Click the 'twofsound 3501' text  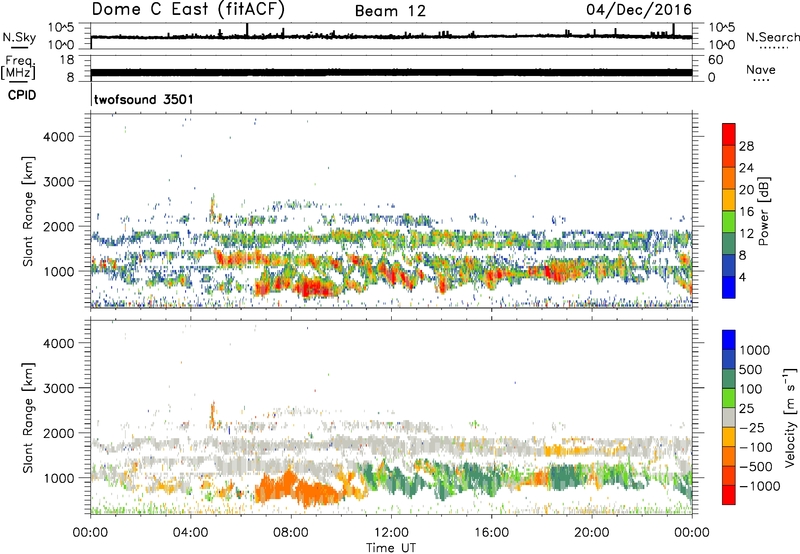click(144, 99)
